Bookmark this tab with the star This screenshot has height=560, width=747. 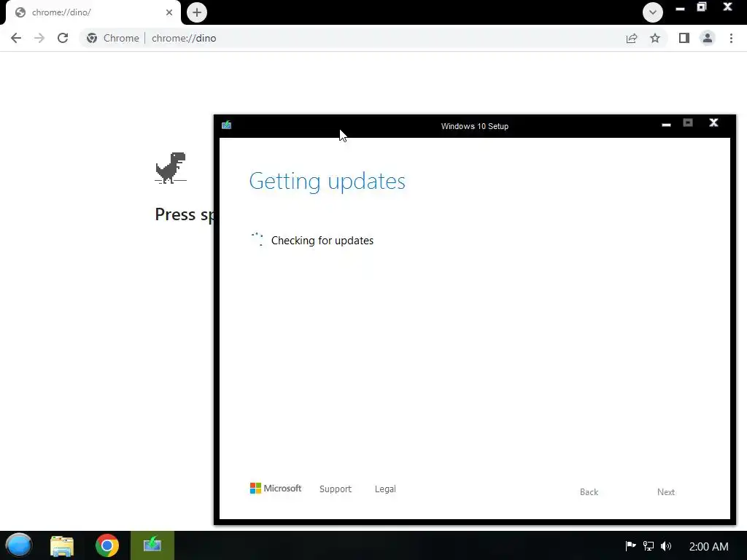tap(655, 38)
